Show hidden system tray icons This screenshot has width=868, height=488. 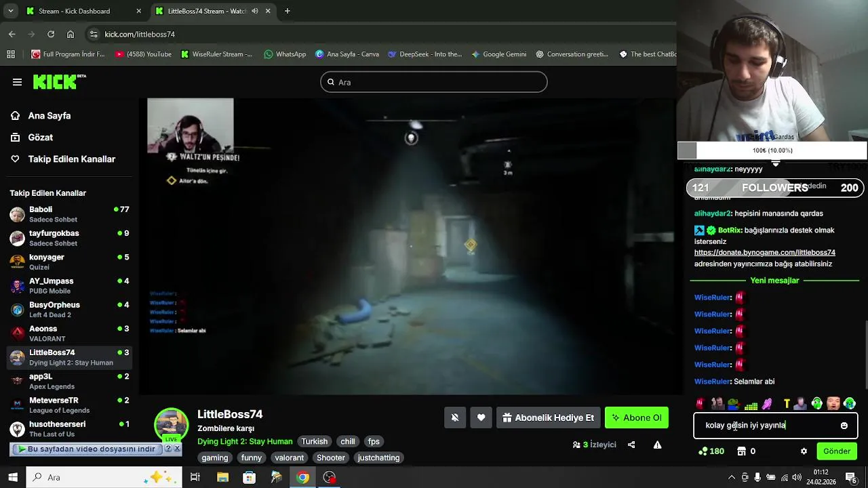[x=732, y=477]
